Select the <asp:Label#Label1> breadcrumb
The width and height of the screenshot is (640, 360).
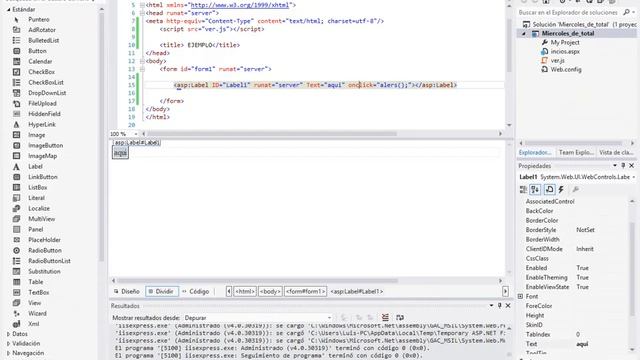coord(357,291)
